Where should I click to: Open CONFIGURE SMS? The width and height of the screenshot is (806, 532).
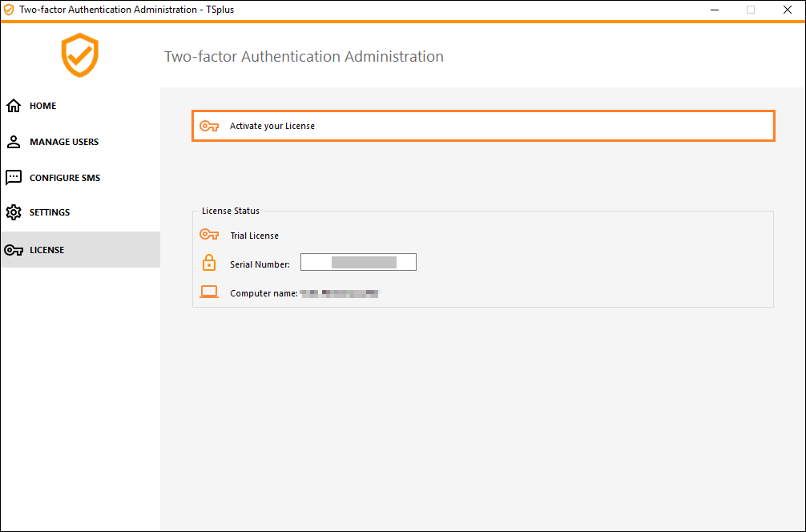[x=64, y=177]
